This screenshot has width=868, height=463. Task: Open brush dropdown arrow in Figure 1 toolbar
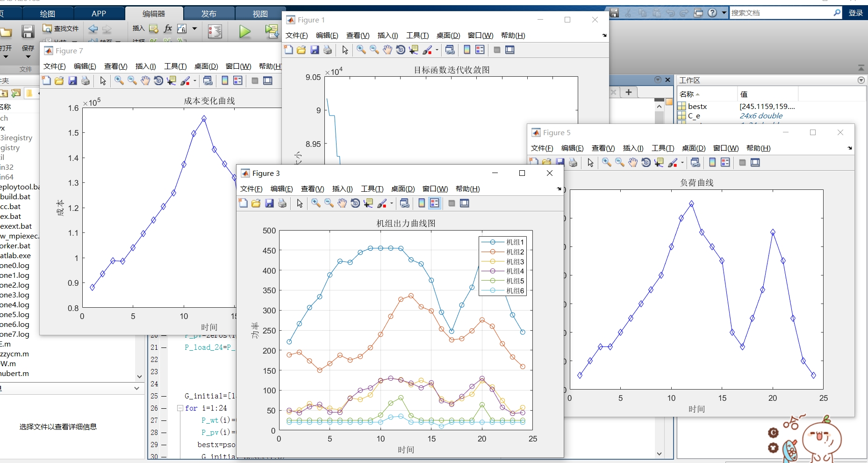[437, 50]
